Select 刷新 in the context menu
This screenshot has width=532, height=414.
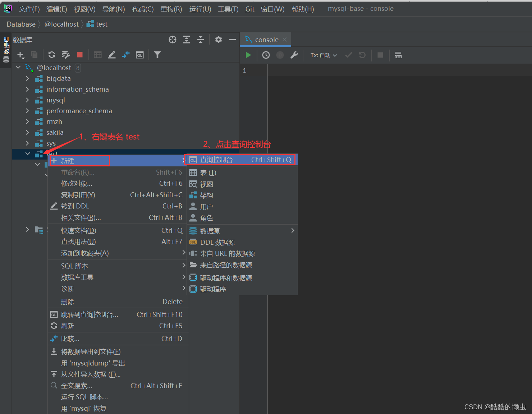pyautogui.click(x=118, y=326)
